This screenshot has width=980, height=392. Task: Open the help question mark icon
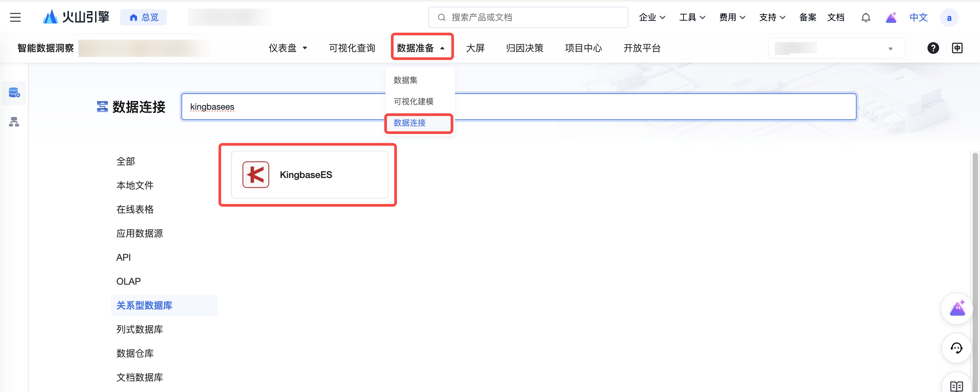pyautogui.click(x=933, y=48)
